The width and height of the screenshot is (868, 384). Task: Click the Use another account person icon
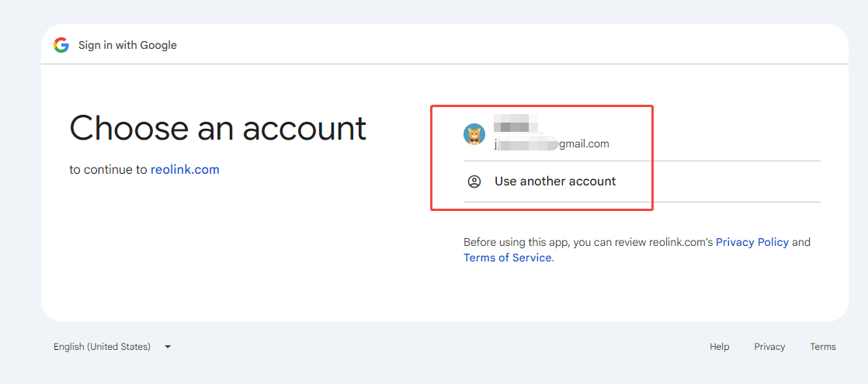point(474,182)
